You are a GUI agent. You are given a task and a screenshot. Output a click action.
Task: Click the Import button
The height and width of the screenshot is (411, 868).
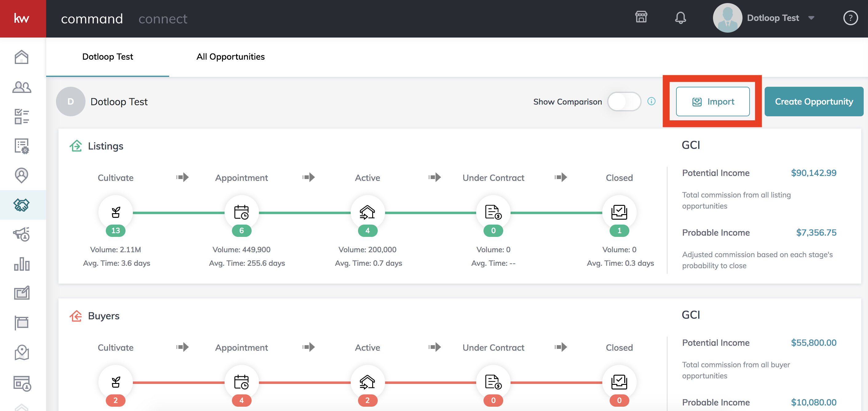713,102
